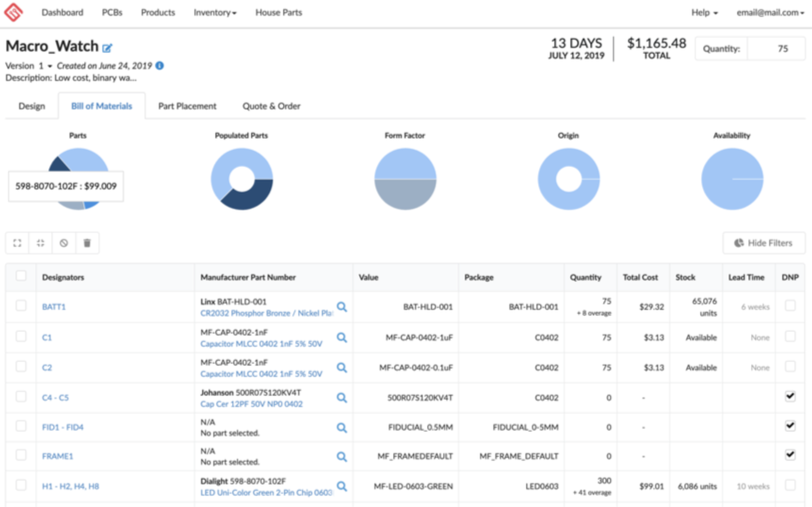This screenshot has height=507, width=812.
Task: Search parts for the BATT1 row
Action: (x=342, y=307)
